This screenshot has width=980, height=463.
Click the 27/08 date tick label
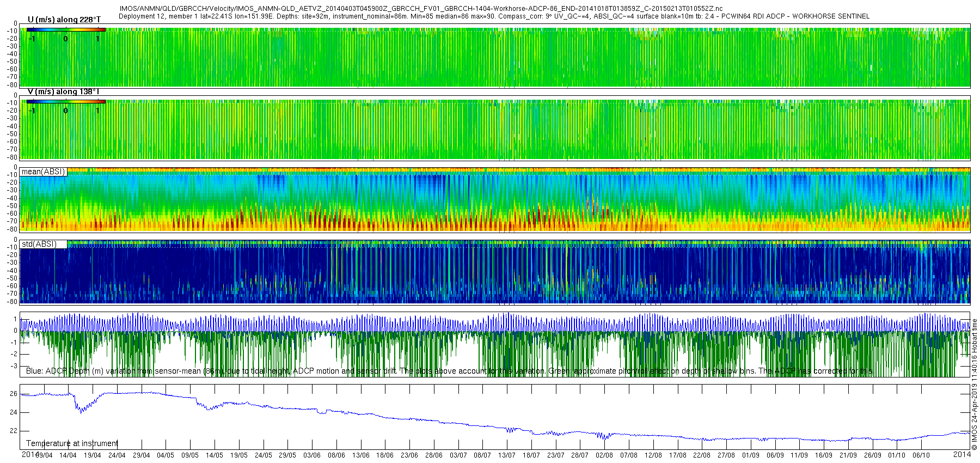[x=726, y=455]
